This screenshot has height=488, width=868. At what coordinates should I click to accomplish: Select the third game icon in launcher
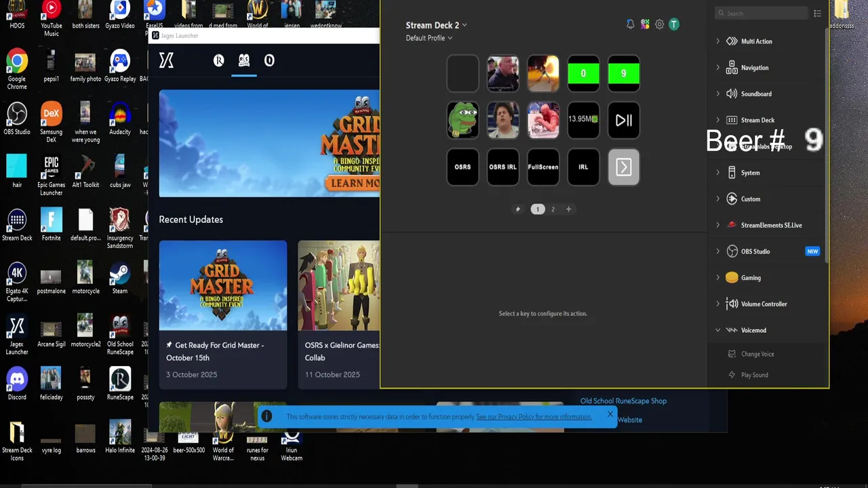[269, 60]
